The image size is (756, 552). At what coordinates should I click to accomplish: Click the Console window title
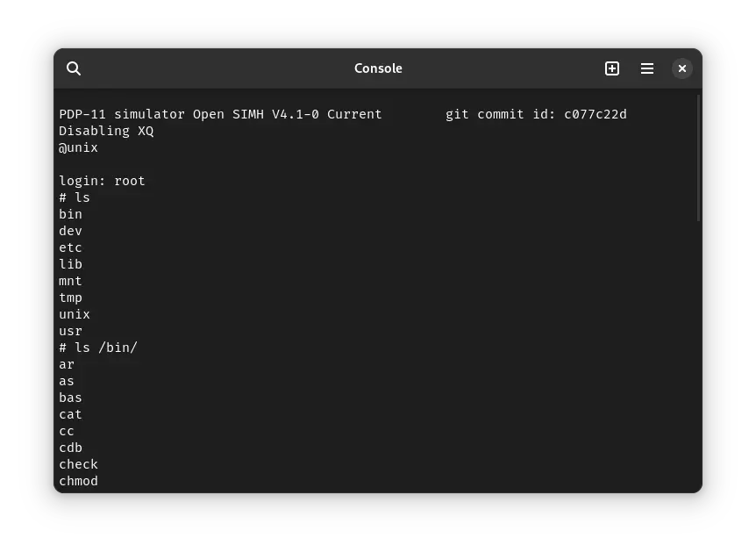coord(377,68)
